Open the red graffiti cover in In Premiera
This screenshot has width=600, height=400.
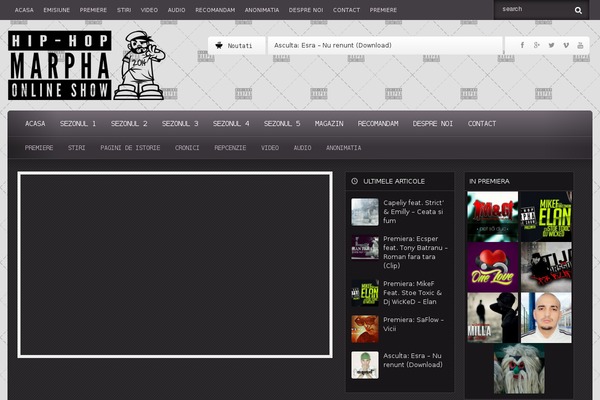pos(492,216)
